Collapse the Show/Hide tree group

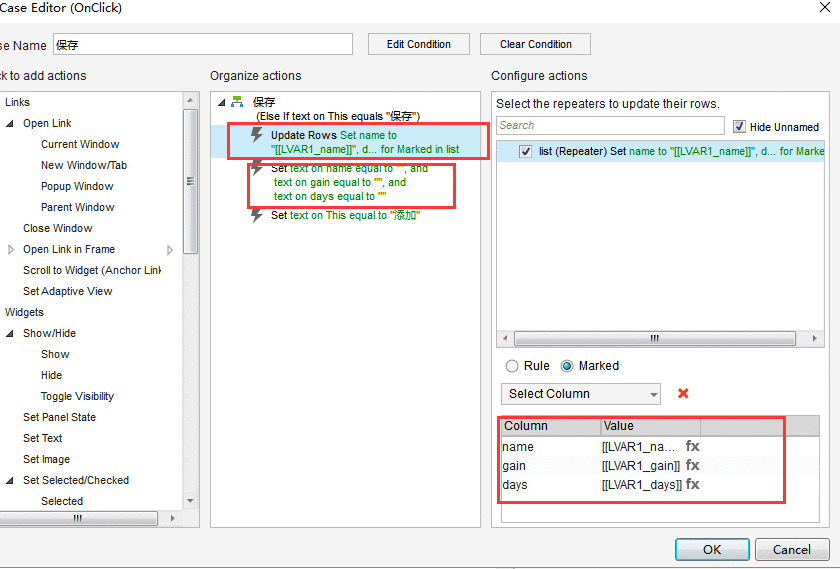pos(10,333)
